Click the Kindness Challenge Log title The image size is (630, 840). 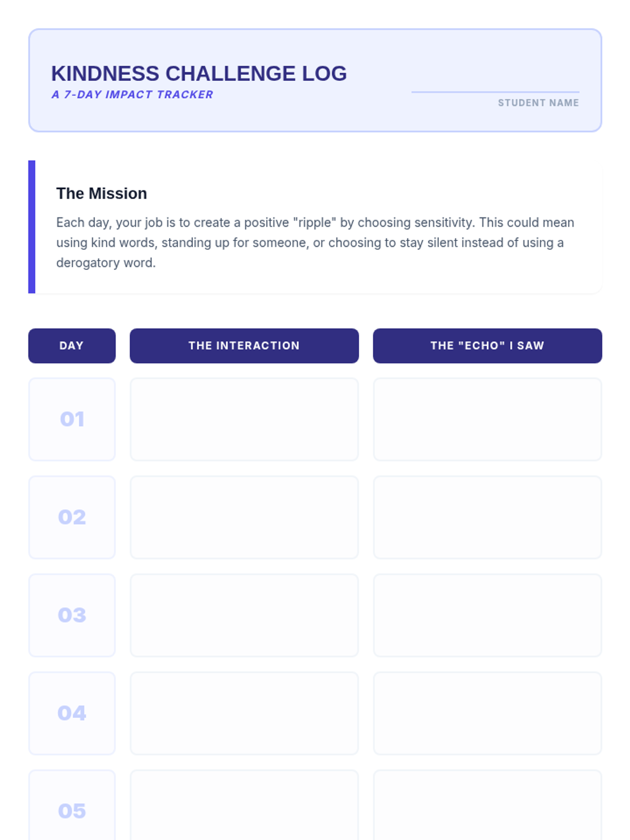pyautogui.click(x=199, y=73)
